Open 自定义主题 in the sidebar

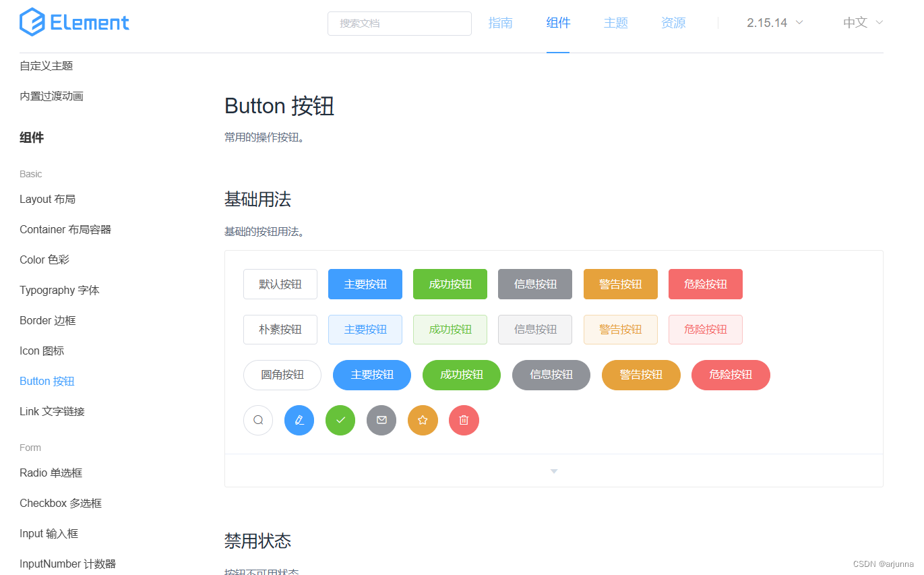[x=46, y=65]
